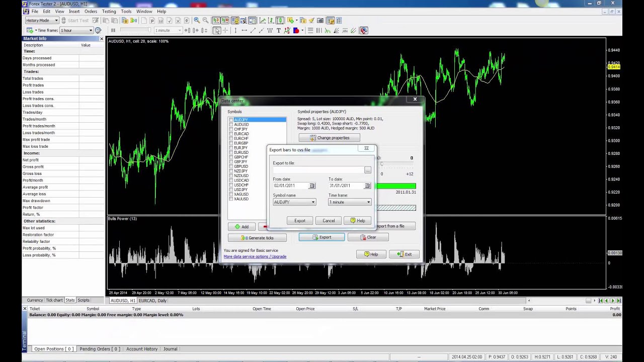The image size is (644, 362).
Task: Click the From date field 02/01/2011
Action: [290, 186]
